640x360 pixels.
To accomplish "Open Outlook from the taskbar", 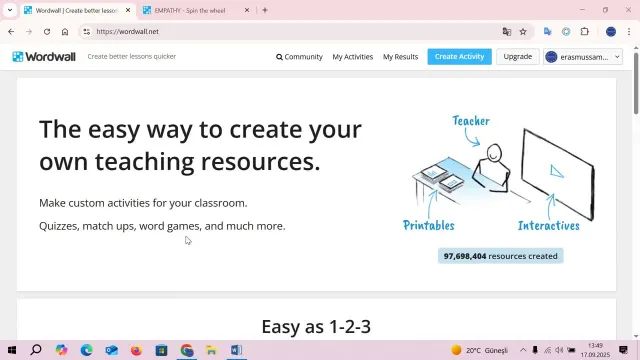I will (x=111, y=350).
